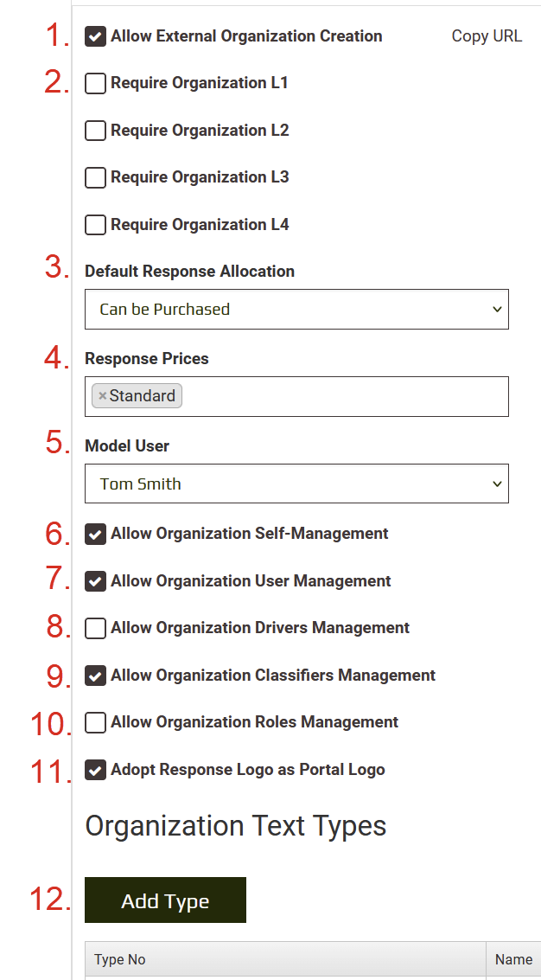The height and width of the screenshot is (980, 541).
Task: Click inside the Response Prices field
Action: coord(346,396)
